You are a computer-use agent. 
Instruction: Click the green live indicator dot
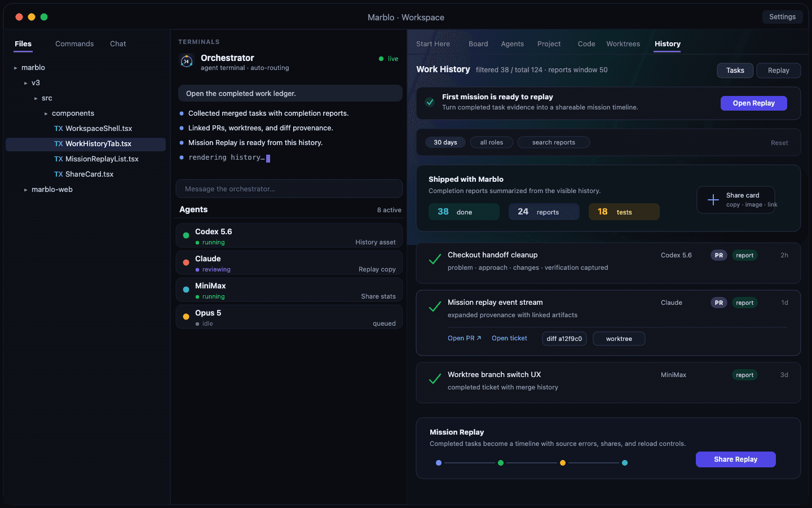point(381,59)
